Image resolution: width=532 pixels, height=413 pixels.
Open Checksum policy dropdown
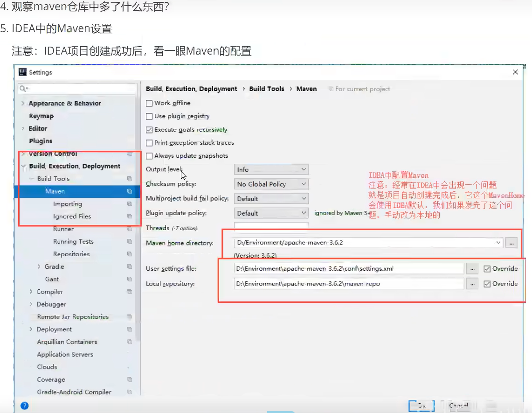coord(271,184)
